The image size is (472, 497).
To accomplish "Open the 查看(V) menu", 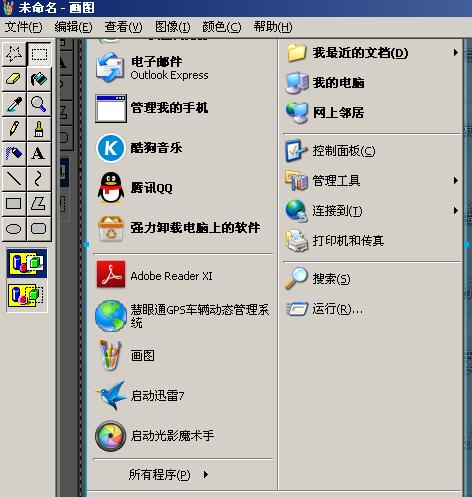I will [123, 27].
